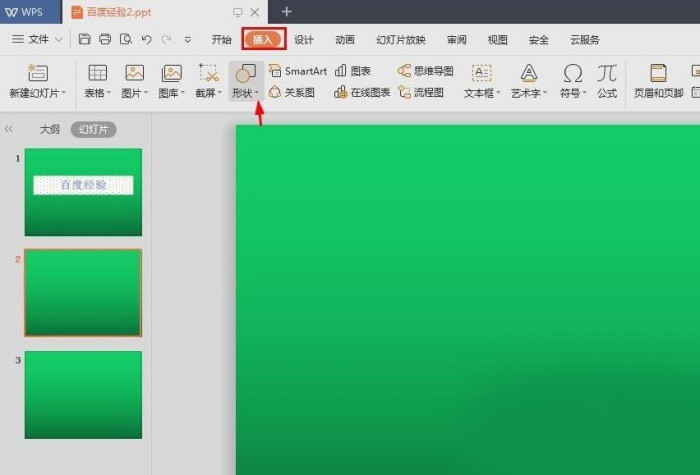Insert a table using 表格 icon
The width and height of the screenshot is (700, 475).
point(97,74)
